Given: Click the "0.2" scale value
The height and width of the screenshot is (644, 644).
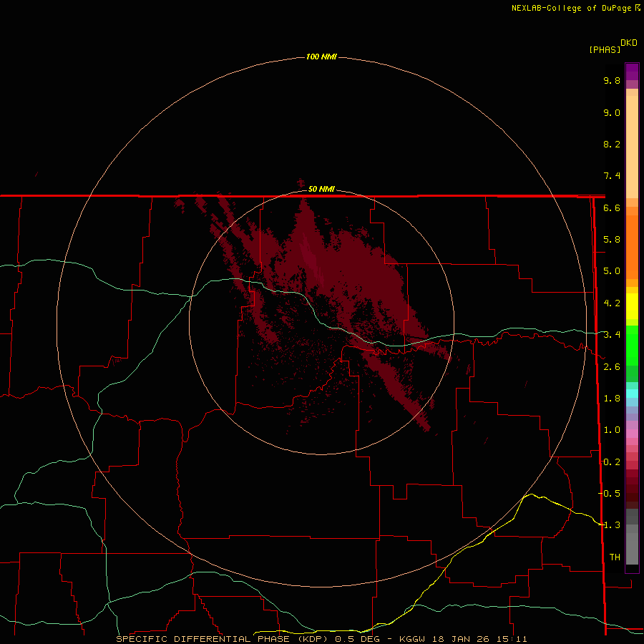Looking at the screenshot, I should point(612,462).
